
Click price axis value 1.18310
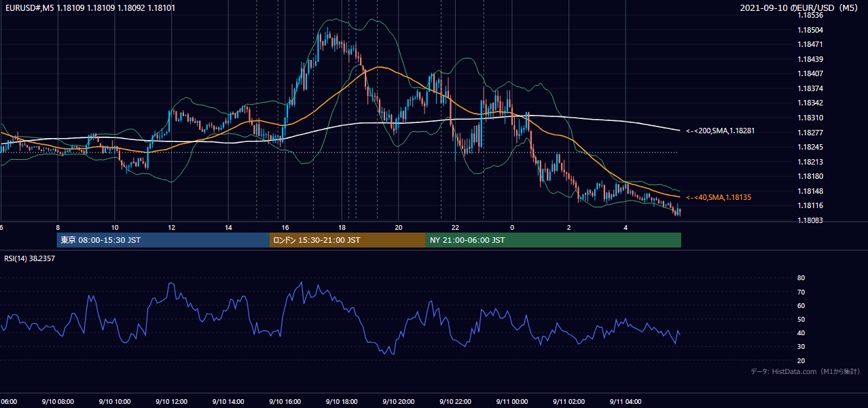coord(811,118)
